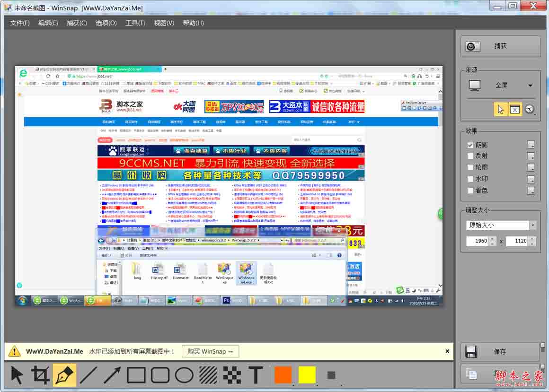
Task: Toggle clear window background icon
Action: (x=515, y=109)
